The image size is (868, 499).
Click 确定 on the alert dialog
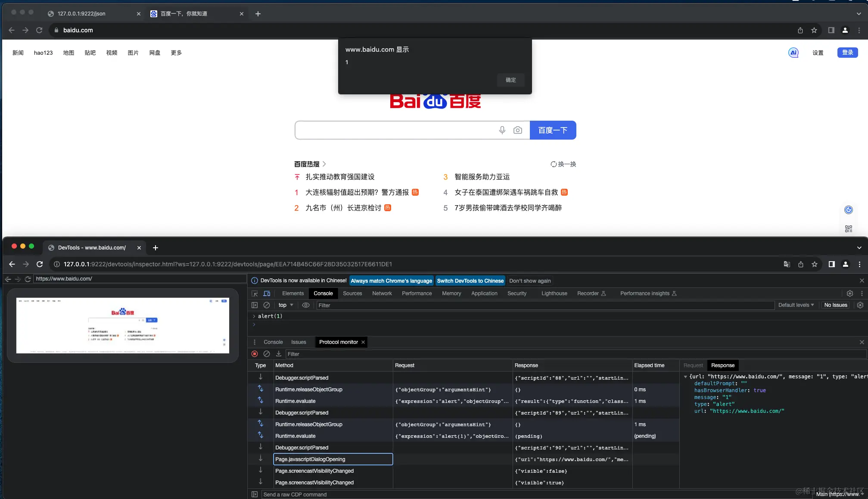click(x=510, y=80)
